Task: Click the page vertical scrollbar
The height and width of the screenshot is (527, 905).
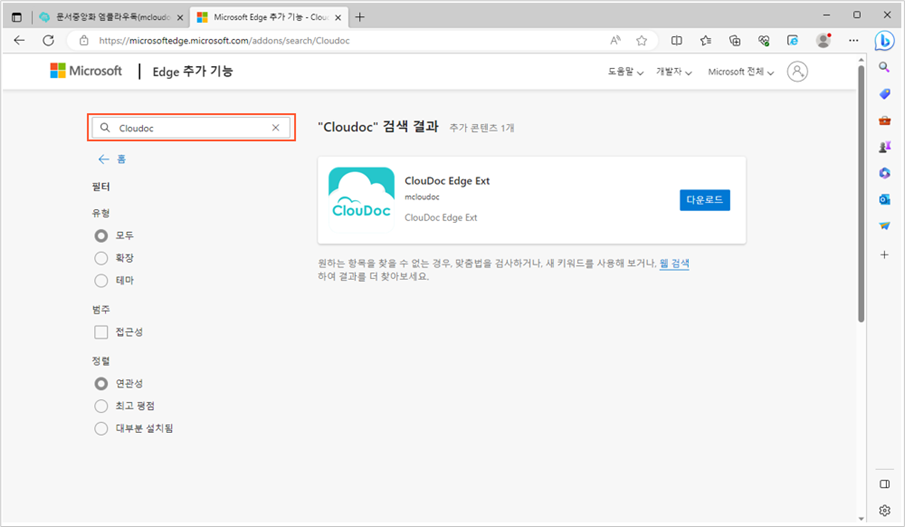Action: click(861, 193)
